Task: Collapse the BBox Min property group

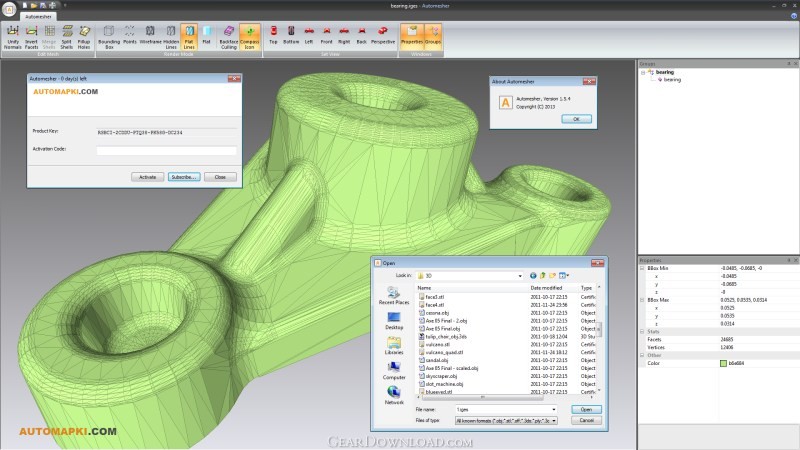Action: click(642, 268)
